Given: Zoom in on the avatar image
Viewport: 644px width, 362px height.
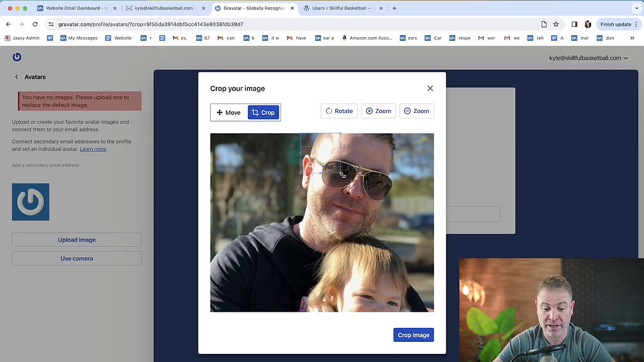Looking at the screenshot, I should pyautogui.click(x=379, y=111).
